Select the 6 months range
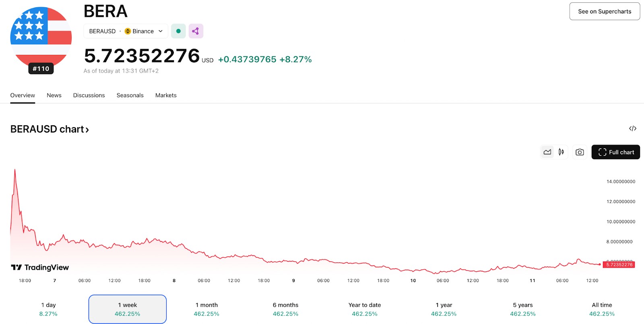644x324 pixels. [x=286, y=309]
